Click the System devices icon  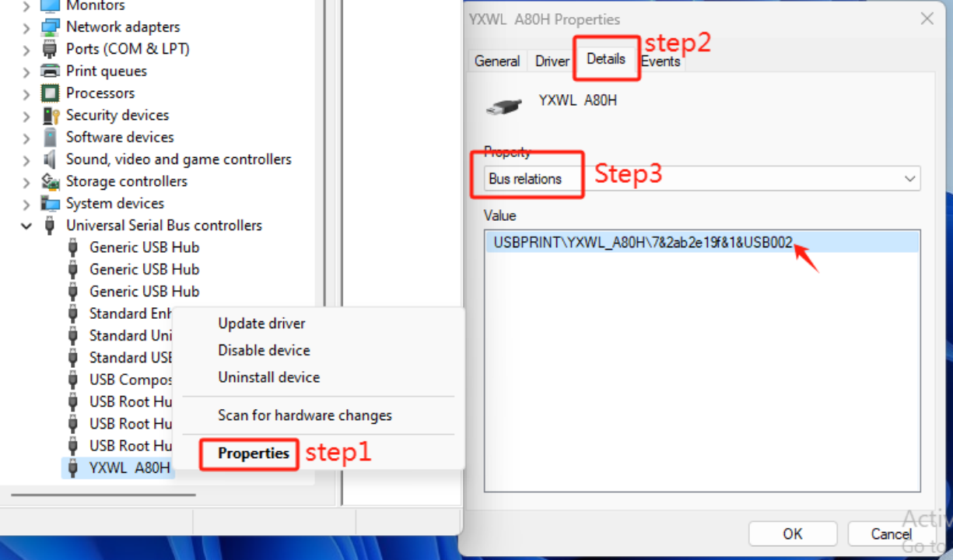click(x=50, y=204)
